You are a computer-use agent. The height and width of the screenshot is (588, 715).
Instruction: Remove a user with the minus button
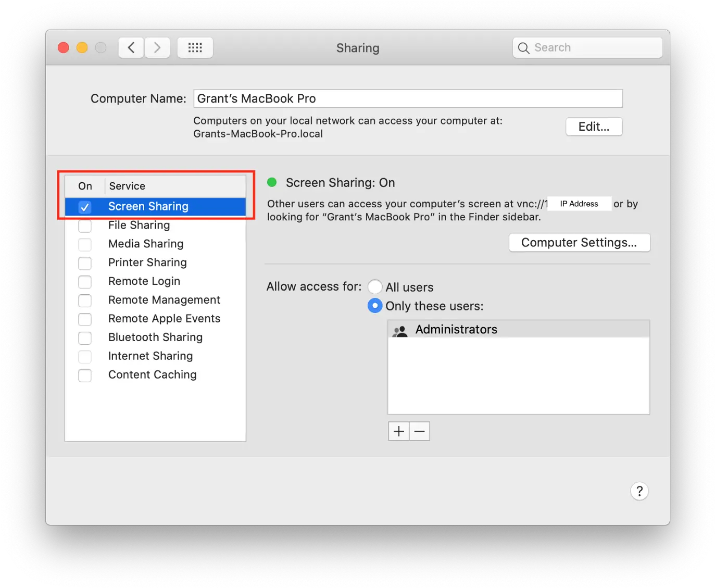420,431
